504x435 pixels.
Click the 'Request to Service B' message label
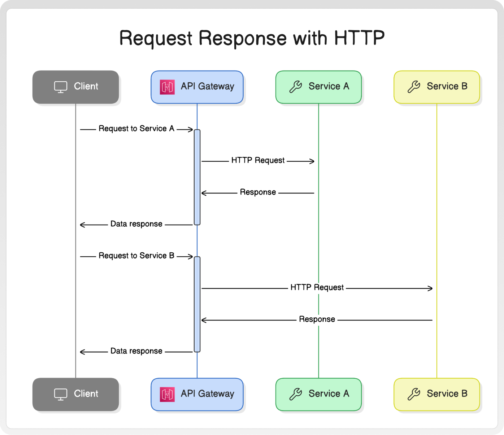136,256
